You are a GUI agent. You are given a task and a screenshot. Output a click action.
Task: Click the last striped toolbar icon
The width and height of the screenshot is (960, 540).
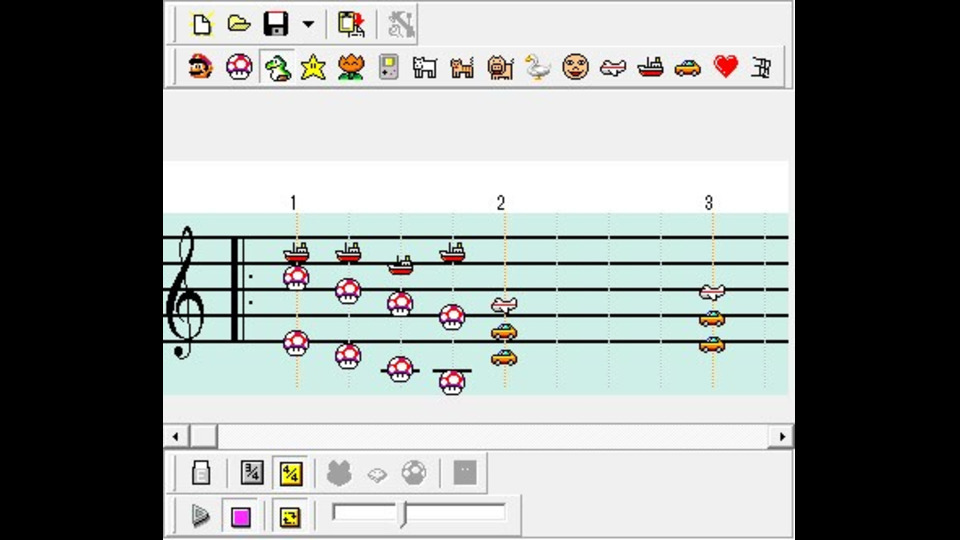(761, 67)
